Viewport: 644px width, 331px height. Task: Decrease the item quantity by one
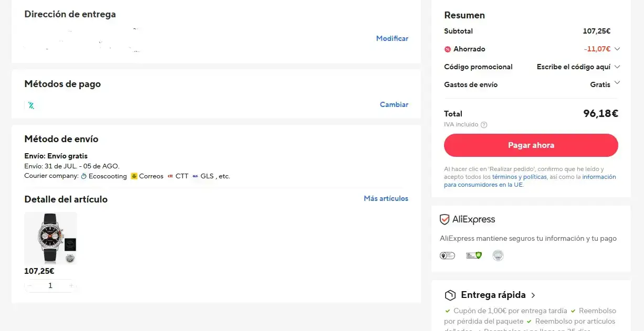[30, 286]
